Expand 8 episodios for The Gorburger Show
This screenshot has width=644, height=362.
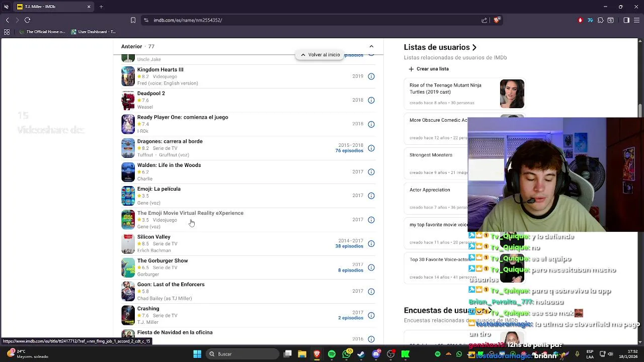pos(351,270)
